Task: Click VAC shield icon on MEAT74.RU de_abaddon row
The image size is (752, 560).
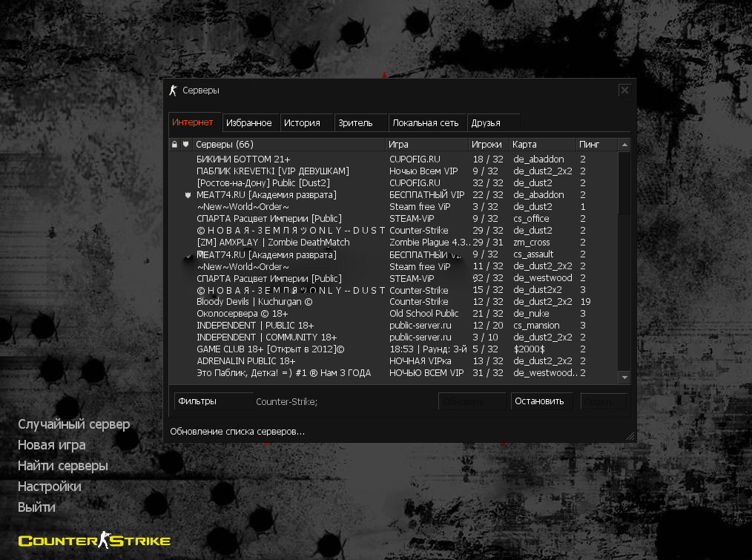Action: (x=188, y=195)
